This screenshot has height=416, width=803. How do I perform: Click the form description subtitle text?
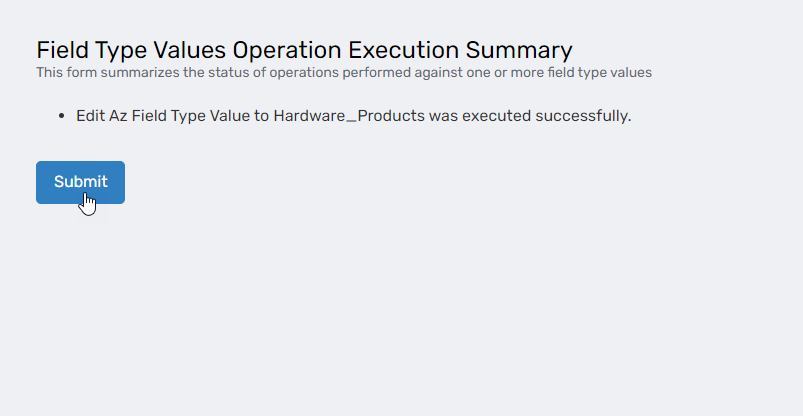[343, 73]
